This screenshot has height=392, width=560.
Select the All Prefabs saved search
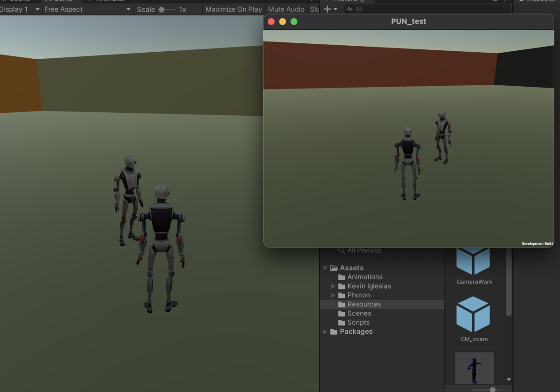click(x=364, y=250)
